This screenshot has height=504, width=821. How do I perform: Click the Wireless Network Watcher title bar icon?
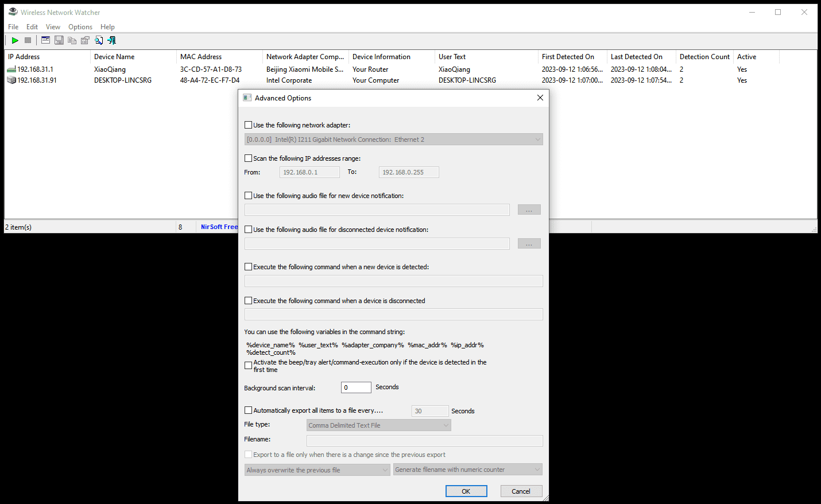pos(13,12)
